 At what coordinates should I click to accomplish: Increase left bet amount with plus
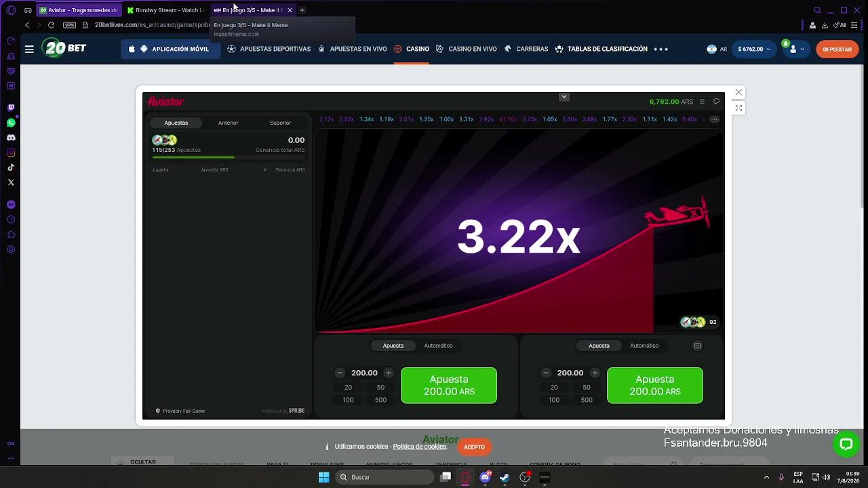(x=389, y=373)
